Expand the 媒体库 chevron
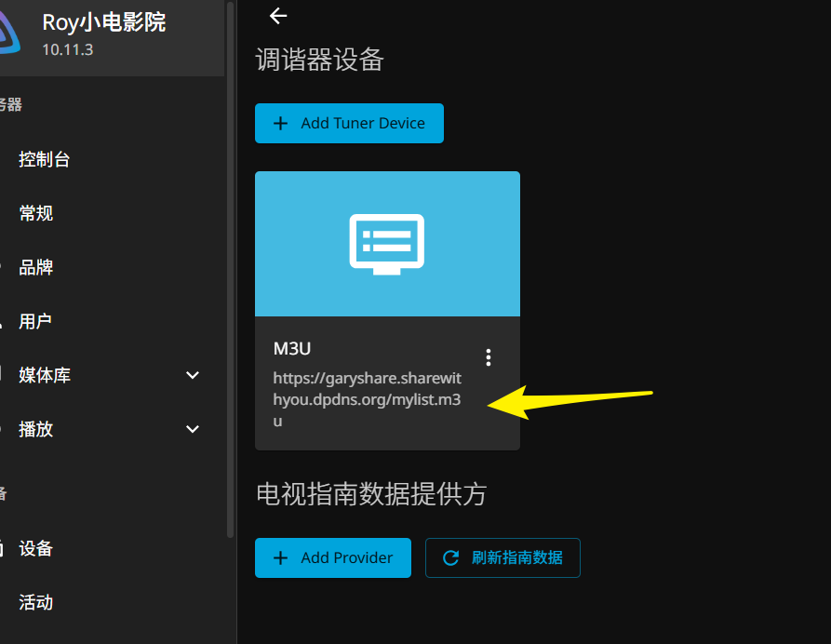831x644 pixels. [193, 375]
